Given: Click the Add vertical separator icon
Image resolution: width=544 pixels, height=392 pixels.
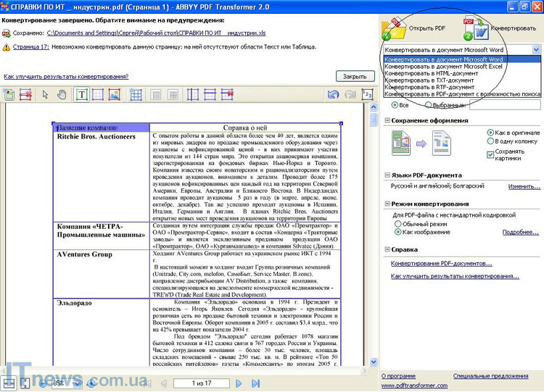Looking at the screenshot, I should [x=193, y=94].
